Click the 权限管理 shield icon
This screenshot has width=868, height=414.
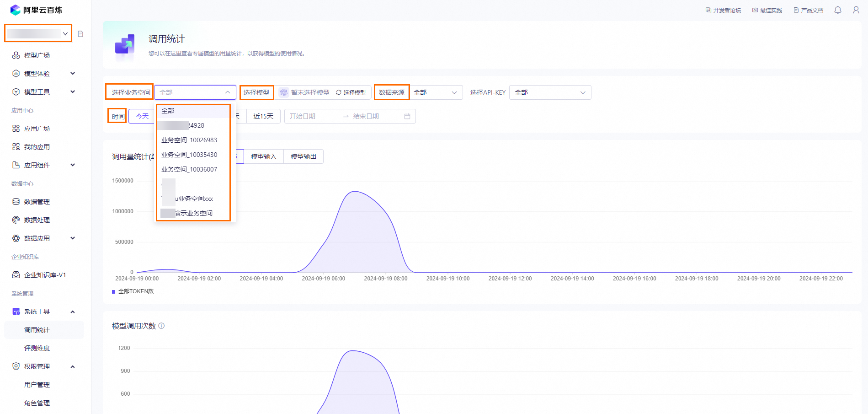point(16,366)
